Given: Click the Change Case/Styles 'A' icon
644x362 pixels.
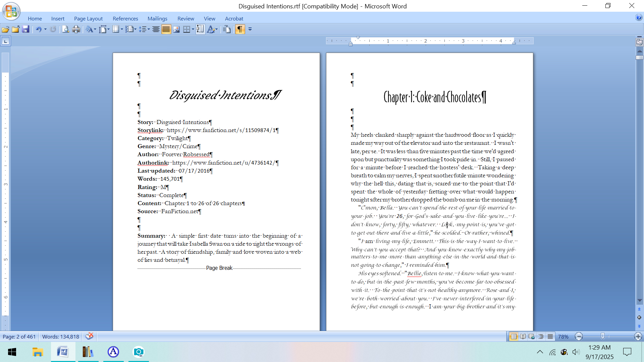Looking at the screenshot, I should coord(89,29).
